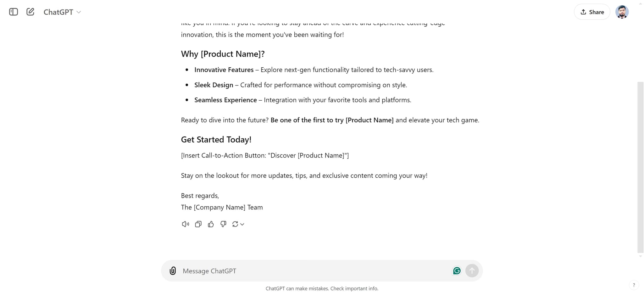Expand the regenerate model options chevron
The height and width of the screenshot is (295, 644).
(x=242, y=225)
